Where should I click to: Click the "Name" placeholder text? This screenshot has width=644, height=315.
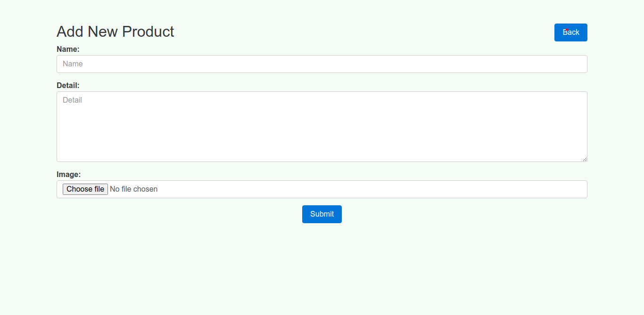73,64
